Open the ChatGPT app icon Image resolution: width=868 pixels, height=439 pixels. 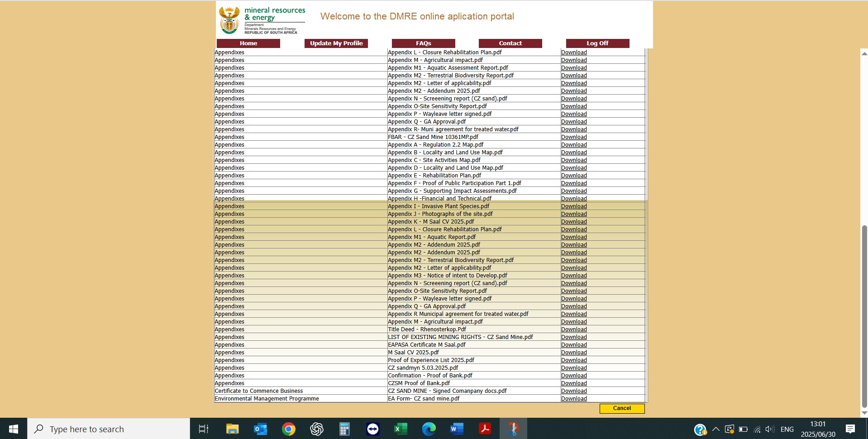click(316, 429)
